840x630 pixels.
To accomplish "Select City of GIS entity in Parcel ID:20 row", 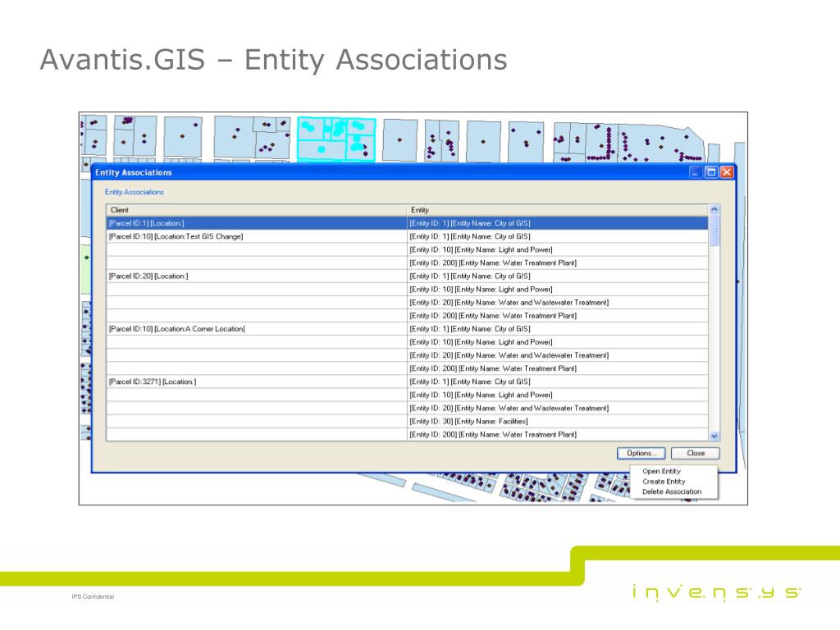I will 558,276.
